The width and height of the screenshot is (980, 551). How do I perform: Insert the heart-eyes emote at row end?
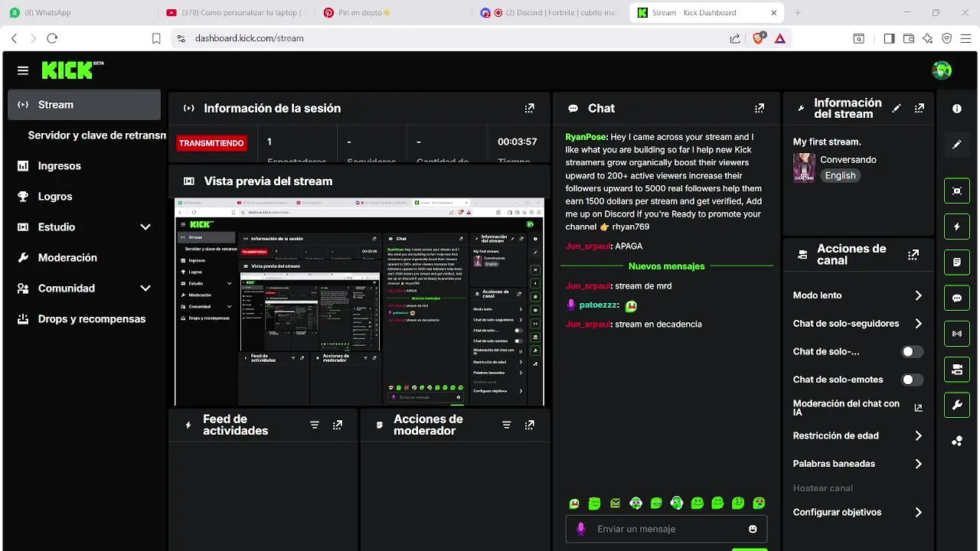pyautogui.click(x=759, y=504)
